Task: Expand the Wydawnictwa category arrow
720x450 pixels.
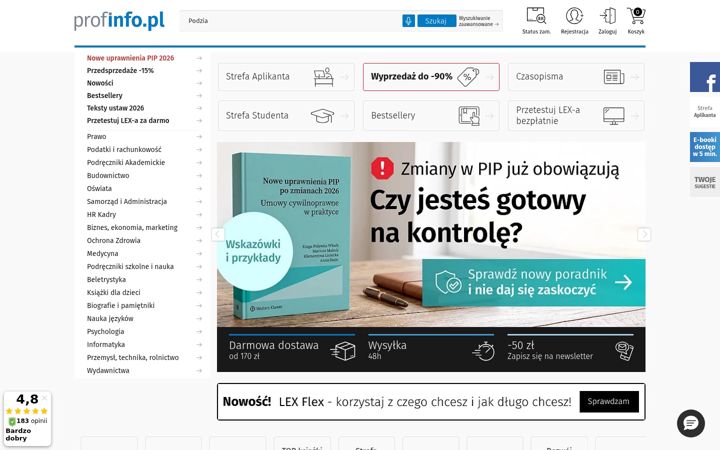Action: (x=199, y=370)
